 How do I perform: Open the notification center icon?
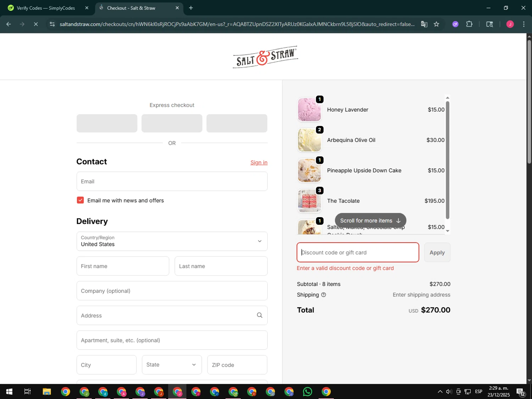[x=521, y=392]
